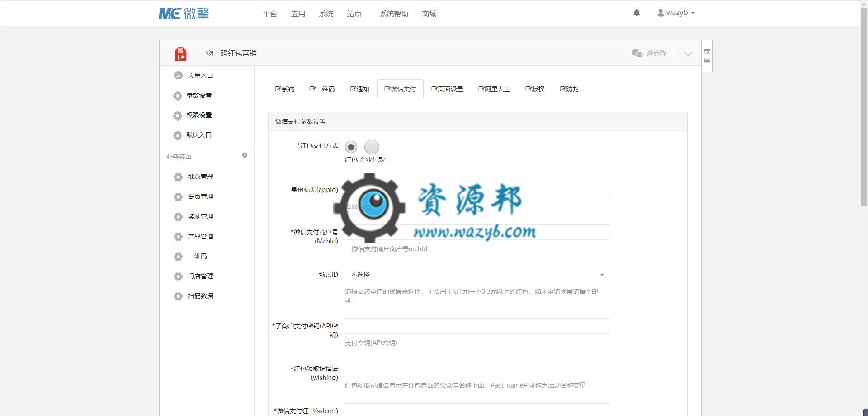Expand the header chevron dropdown
The width and height of the screenshot is (868, 416).
[x=688, y=53]
